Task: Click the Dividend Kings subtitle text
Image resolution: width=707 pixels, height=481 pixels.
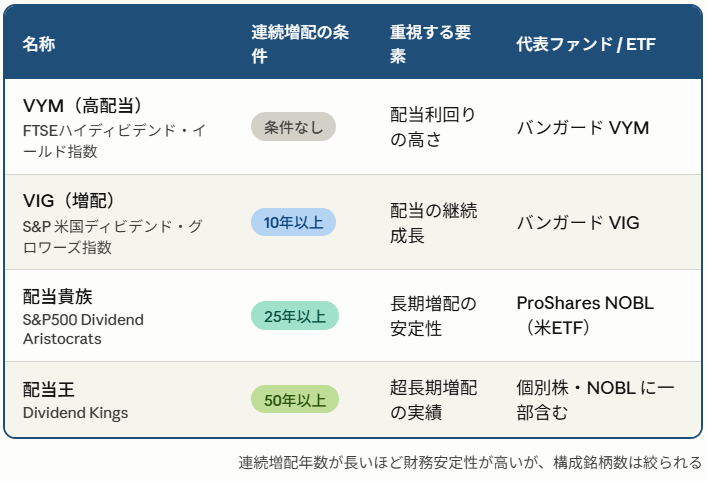Action: pyautogui.click(x=75, y=413)
